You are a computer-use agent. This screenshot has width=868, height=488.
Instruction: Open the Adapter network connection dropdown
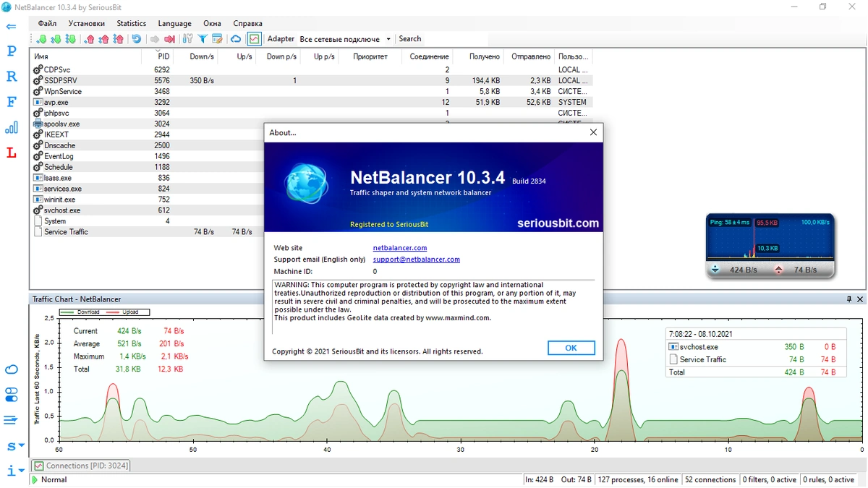point(346,39)
